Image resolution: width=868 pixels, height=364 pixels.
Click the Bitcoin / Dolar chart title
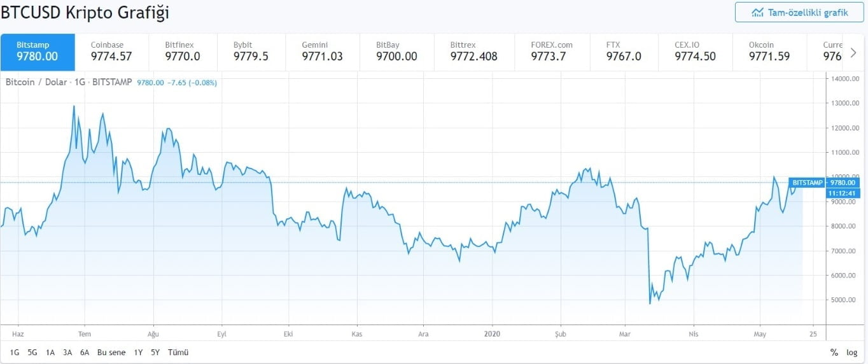click(36, 82)
